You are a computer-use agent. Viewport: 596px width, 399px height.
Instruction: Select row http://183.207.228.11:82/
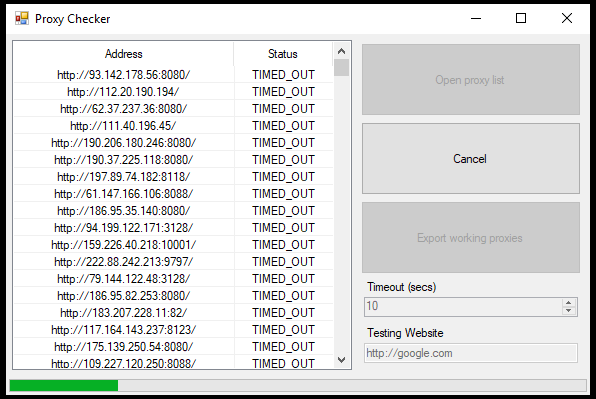173,312
